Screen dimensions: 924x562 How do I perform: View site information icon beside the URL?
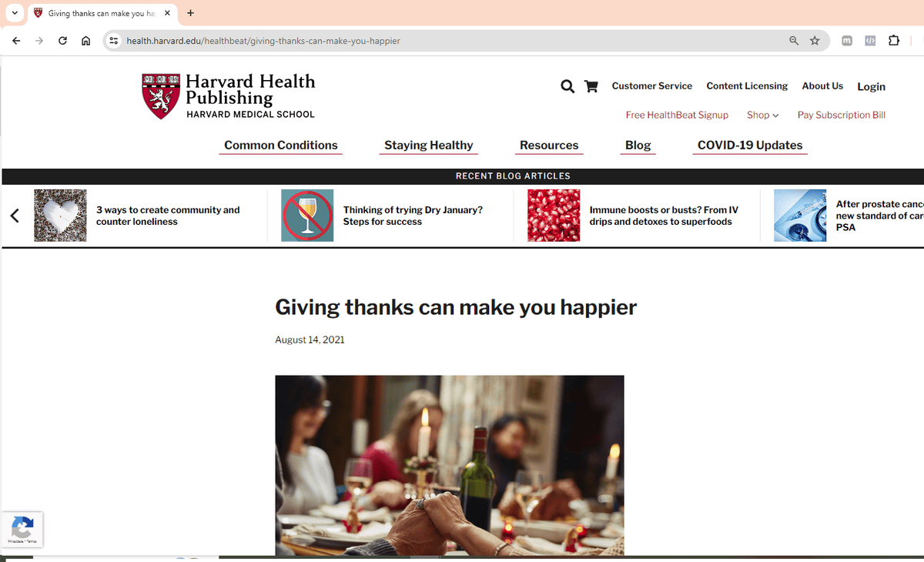(x=114, y=41)
